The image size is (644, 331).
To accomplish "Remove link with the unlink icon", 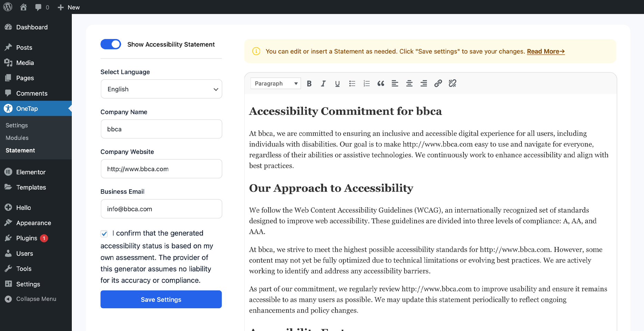I will [x=452, y=83].
